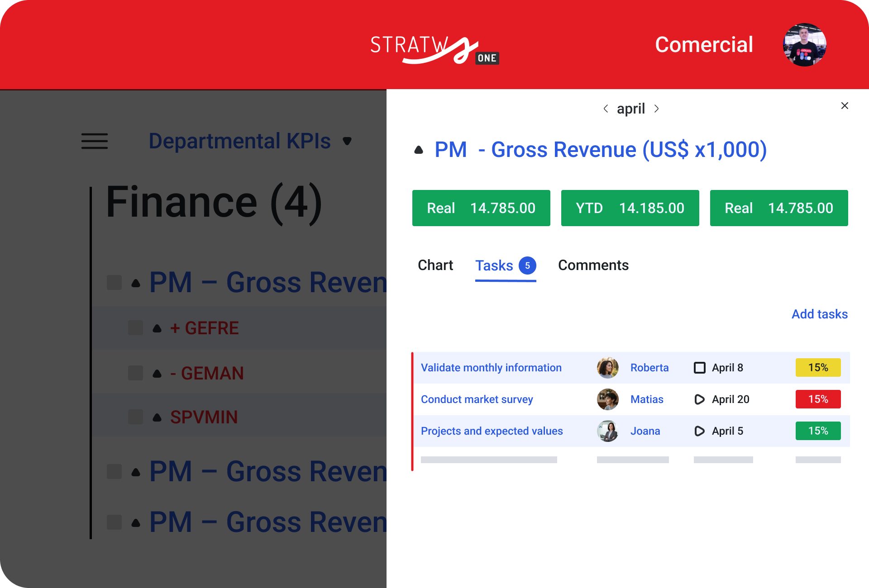Open the hamburger menu icon
869x588 pixels.
(95, 141)
